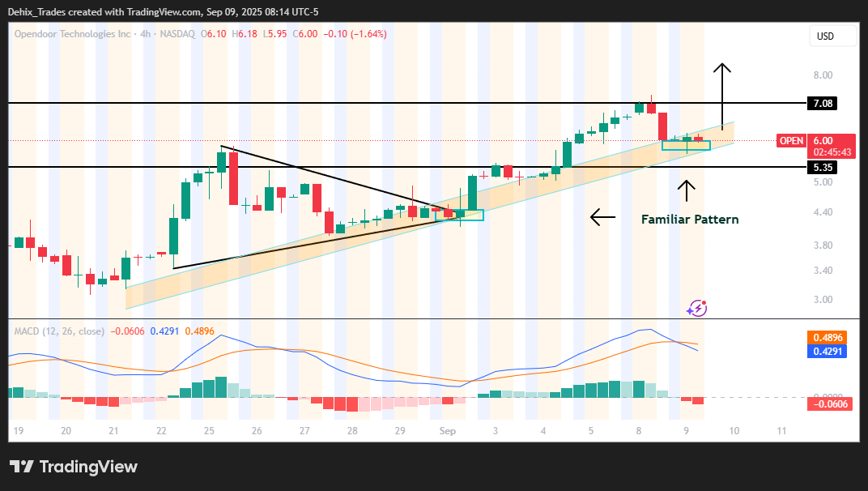The height and width of the screenshot is (491, 868).
Task: Click the high value H6.18
Action: tap(245, 34)
